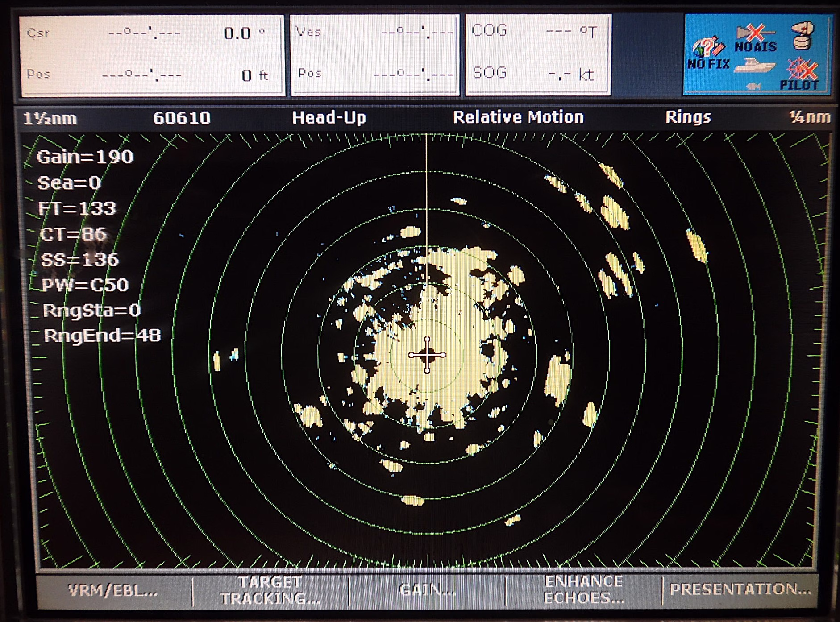Tap the Ves label in vessel data box
This screenshot has height=622, width=840.
308,32
